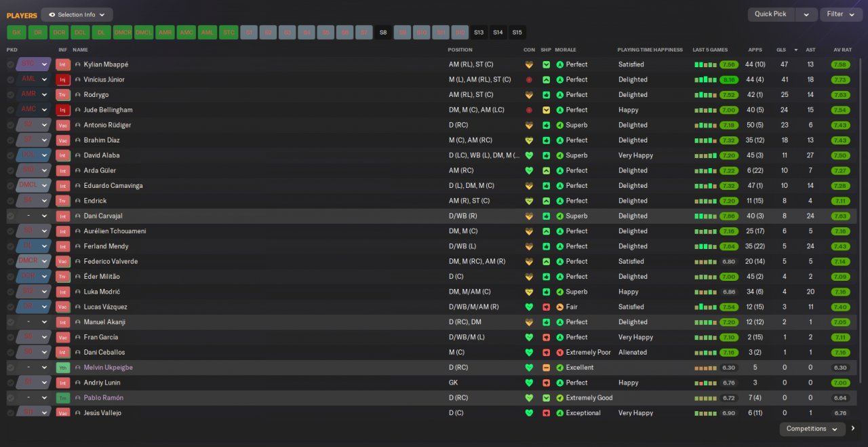This screenshot has height=447, width=868.
Task: Click Vinícius Júnior's 8.16 last-games rating
Action: pyautogui.click(x=729, y=79)
